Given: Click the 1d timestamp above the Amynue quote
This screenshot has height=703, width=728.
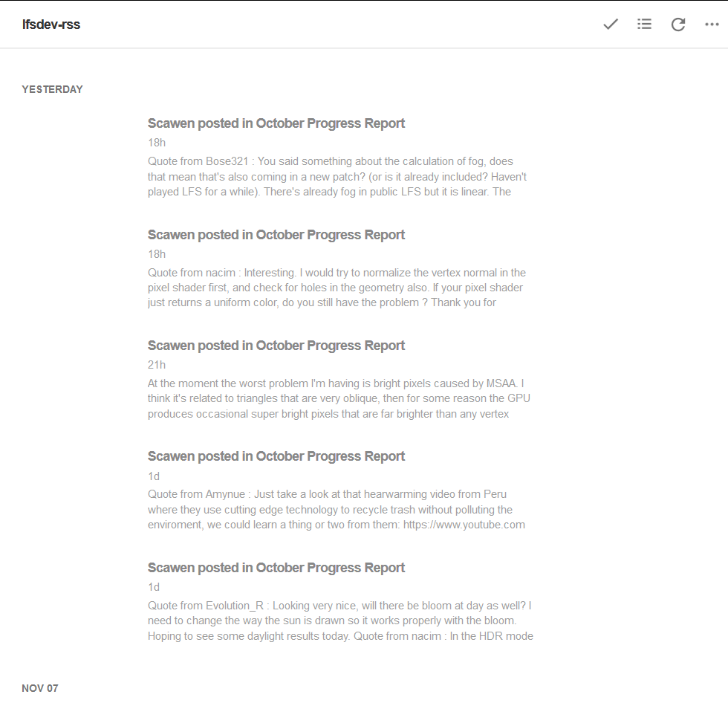Looking at the screenshot, I should tap(154, 476).
